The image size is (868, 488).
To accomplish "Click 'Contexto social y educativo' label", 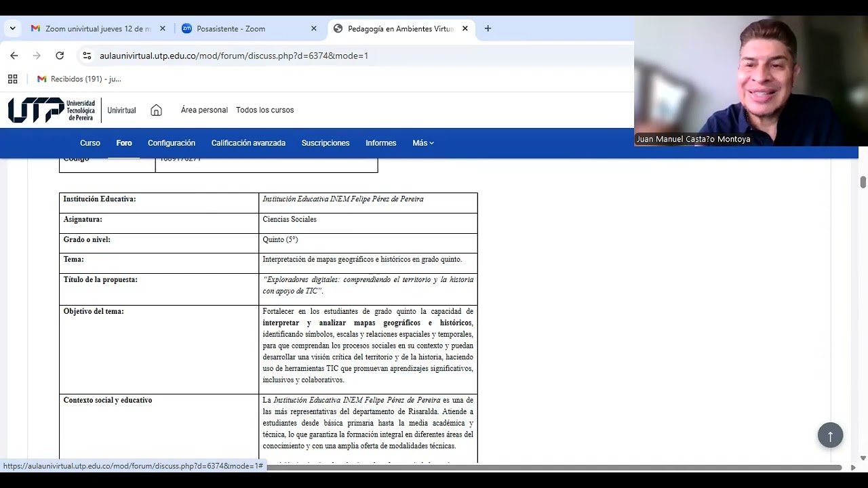I will click(x=108, y=400).
